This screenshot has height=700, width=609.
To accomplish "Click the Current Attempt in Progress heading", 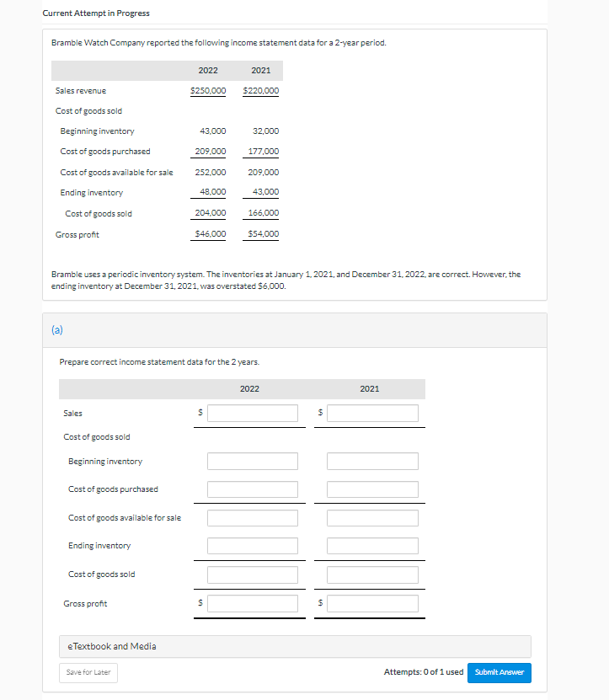I will tap(96, 13).
